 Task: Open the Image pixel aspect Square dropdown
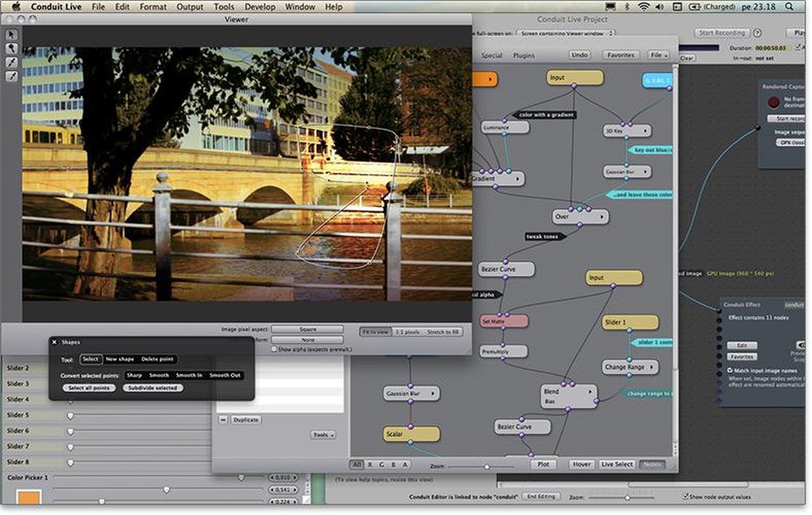click(x=307, y=329)
